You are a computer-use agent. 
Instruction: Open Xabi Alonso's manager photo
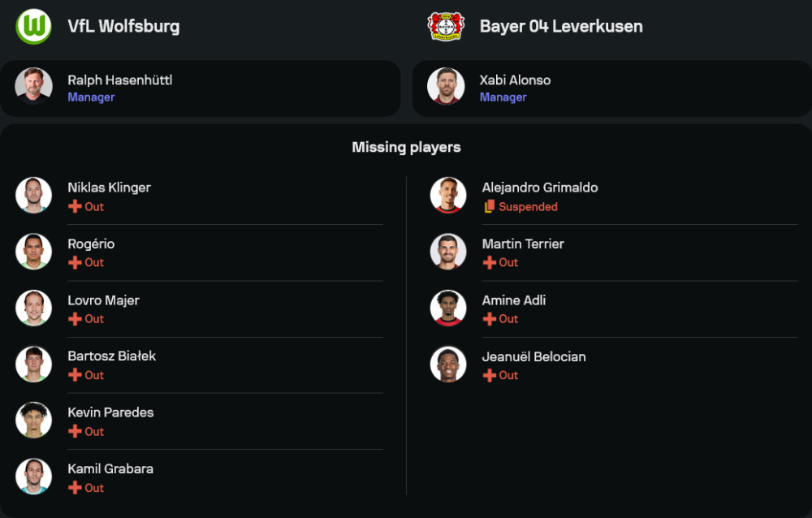[446, 86]
